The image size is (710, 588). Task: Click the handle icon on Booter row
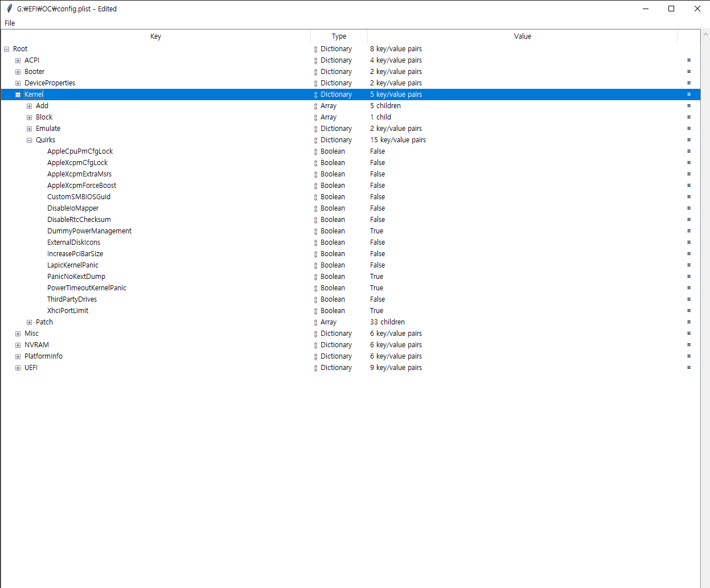(688, 72)
